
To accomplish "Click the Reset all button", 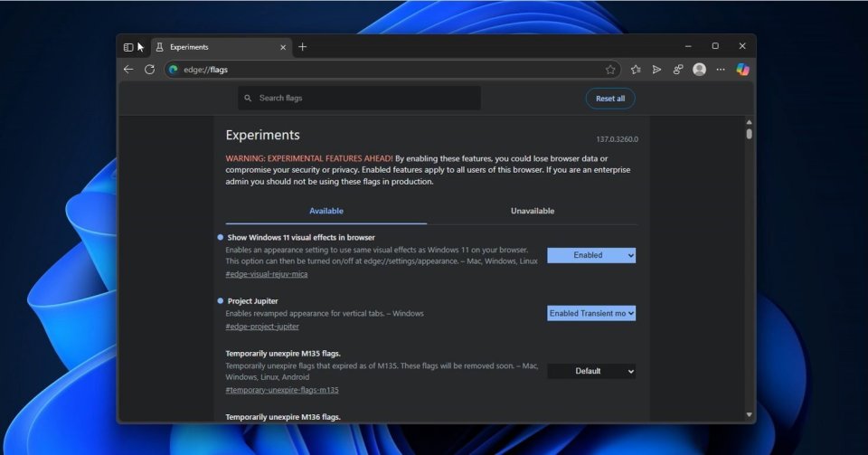I will tap(610, 99).
